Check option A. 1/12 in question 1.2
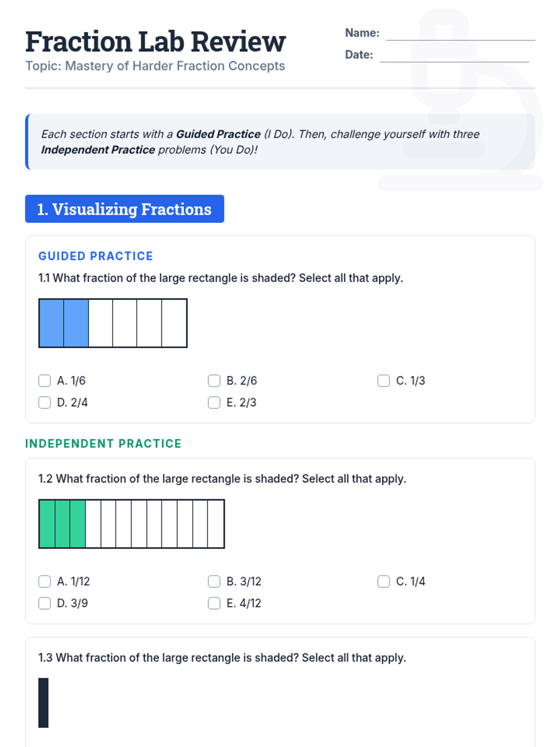This screenshot has width=560, height=747. (x=45, y=581)
